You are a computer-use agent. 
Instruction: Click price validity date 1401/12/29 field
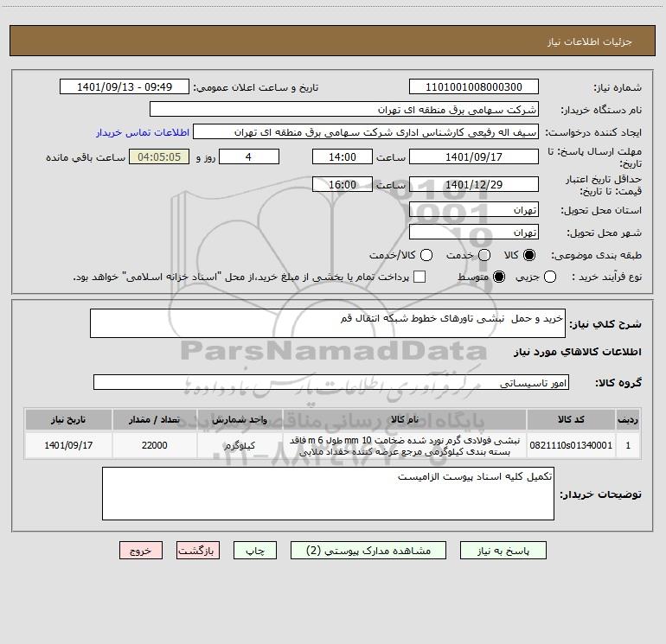pyautogui.click(x=474, y=185)
